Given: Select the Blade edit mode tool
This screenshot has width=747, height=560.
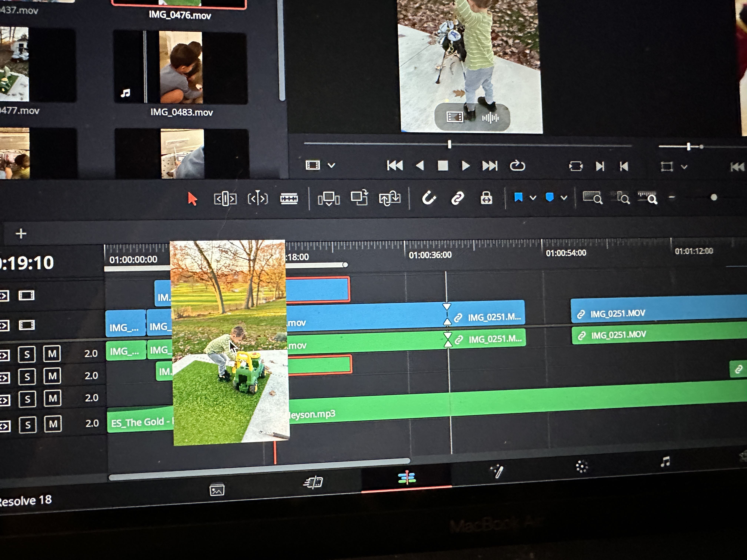Looking at the screenshot, I should [x=289, y=199].
